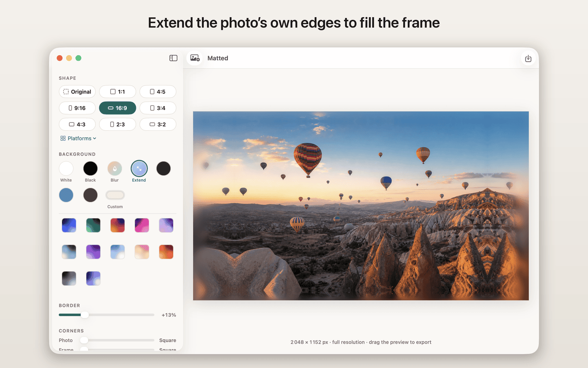Select the green teal gradient swatch
Viewport: 588px width, 368px height.
[x=93, y=225]
